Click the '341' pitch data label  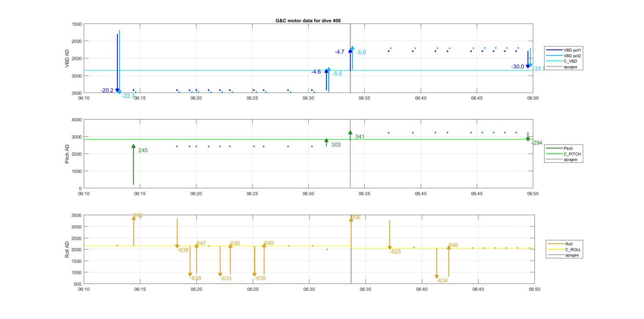(x=360, y=137)
